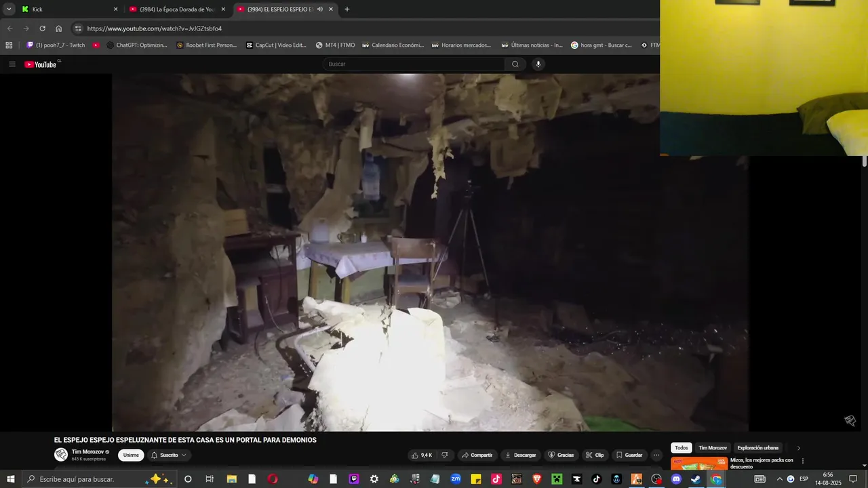Open the MT4 | FTMO bookmark
The image size is (868, 488).
pyautogui.click(x=335, y=45)
